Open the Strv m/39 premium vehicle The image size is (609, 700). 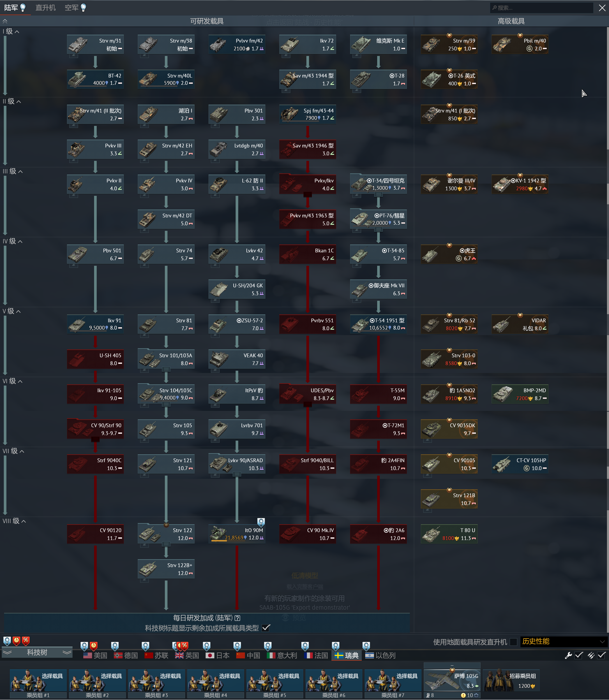click(449, 45)
